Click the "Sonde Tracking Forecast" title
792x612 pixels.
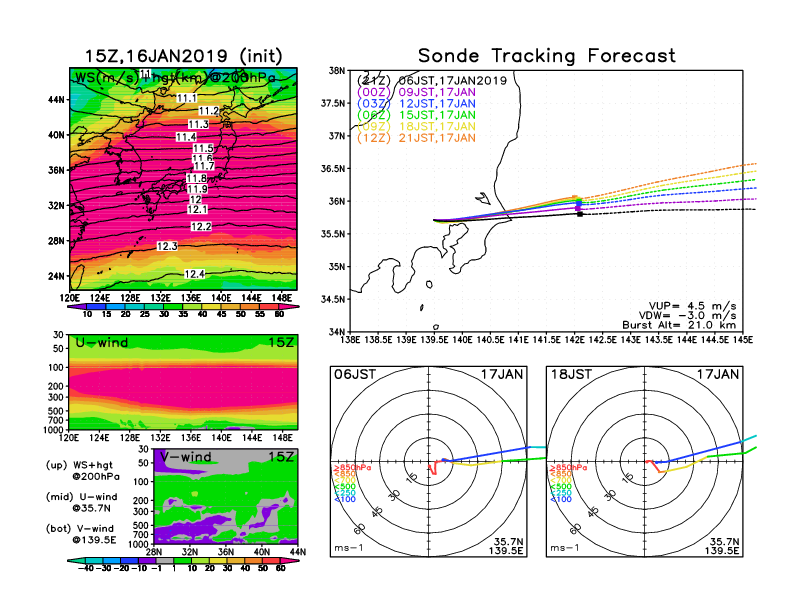[547, 56]
